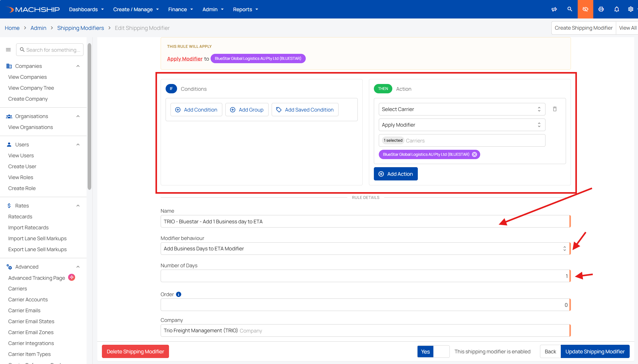
Task: Click the pink badge beside Advanced Tracking Page
Action: click(72, 277)
